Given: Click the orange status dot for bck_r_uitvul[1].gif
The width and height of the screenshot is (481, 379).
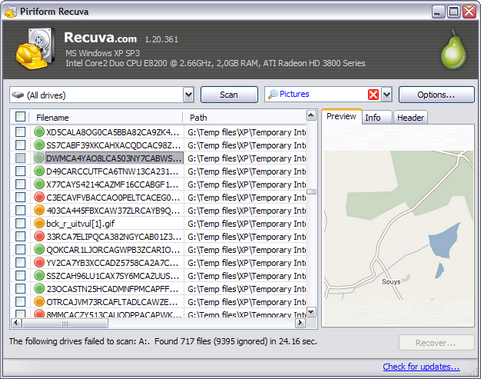Looking at the screenshot, I should [x=39, y=223].
